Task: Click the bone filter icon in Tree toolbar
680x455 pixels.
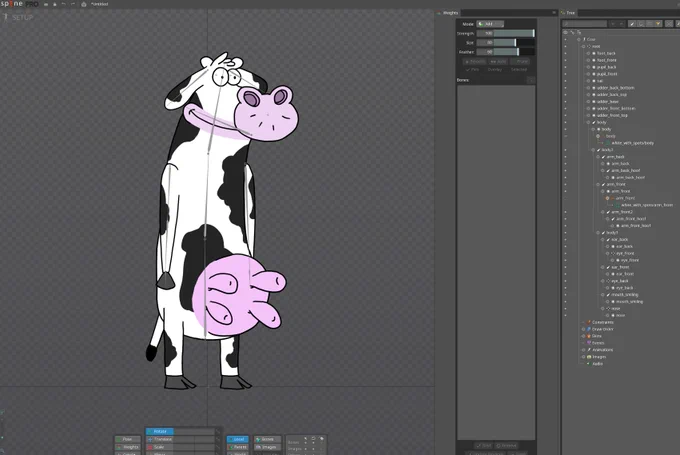Action: (632, 24)
